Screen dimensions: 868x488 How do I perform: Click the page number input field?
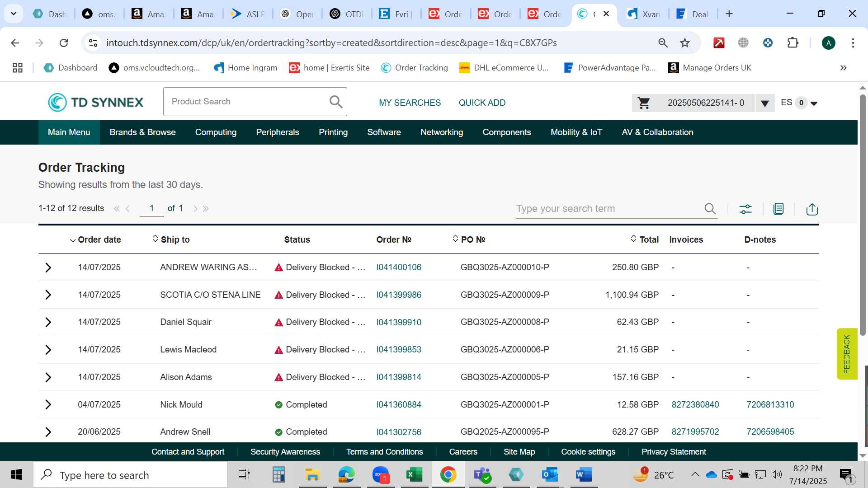pos(152,208)
